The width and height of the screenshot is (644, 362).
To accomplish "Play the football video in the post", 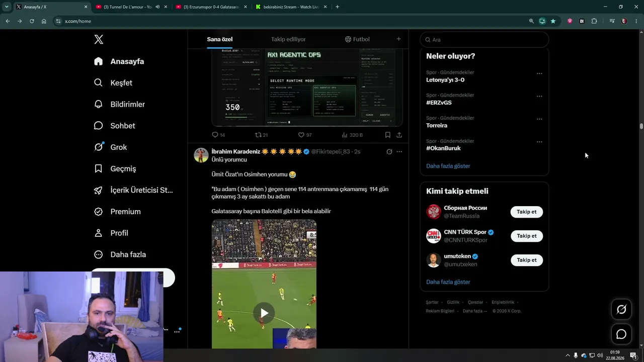I will point(264,313).
